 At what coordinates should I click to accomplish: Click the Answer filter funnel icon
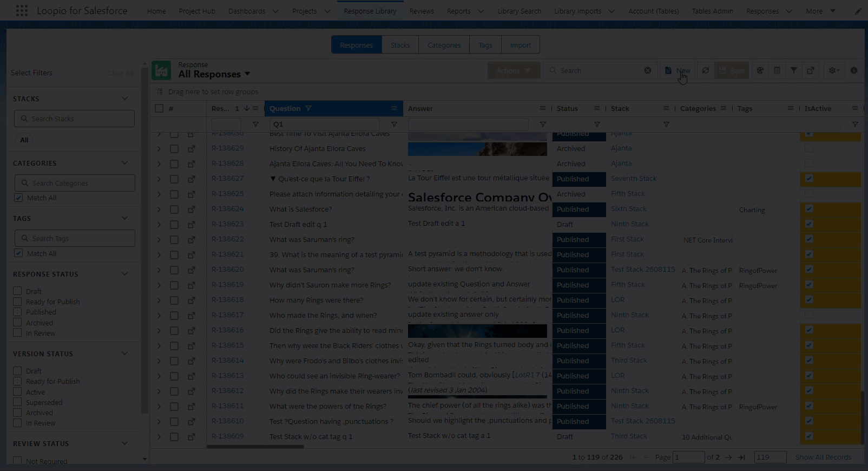point(543,125)
